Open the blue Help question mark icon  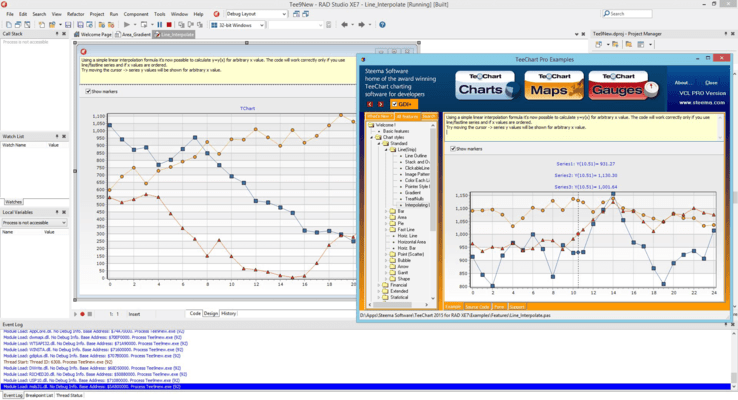click(382, 24)
